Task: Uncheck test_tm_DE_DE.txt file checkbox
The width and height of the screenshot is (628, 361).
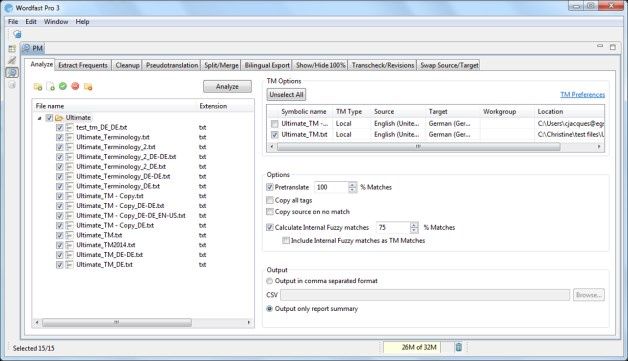Action: coord(60,127)
